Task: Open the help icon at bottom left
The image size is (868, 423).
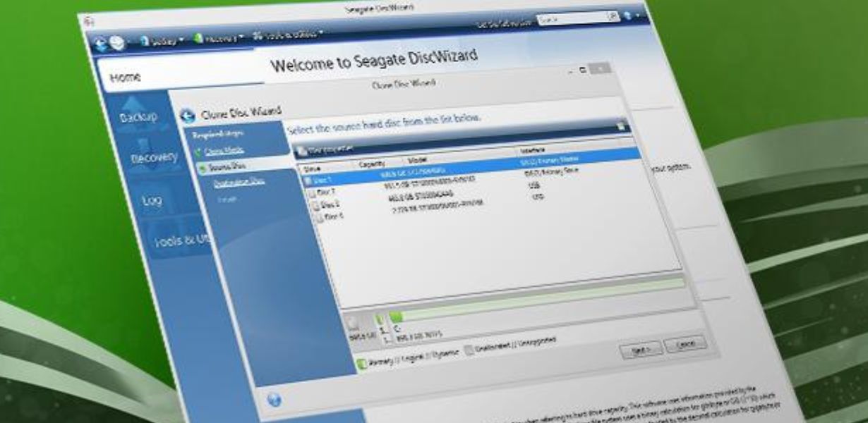Action: [275, 400]
